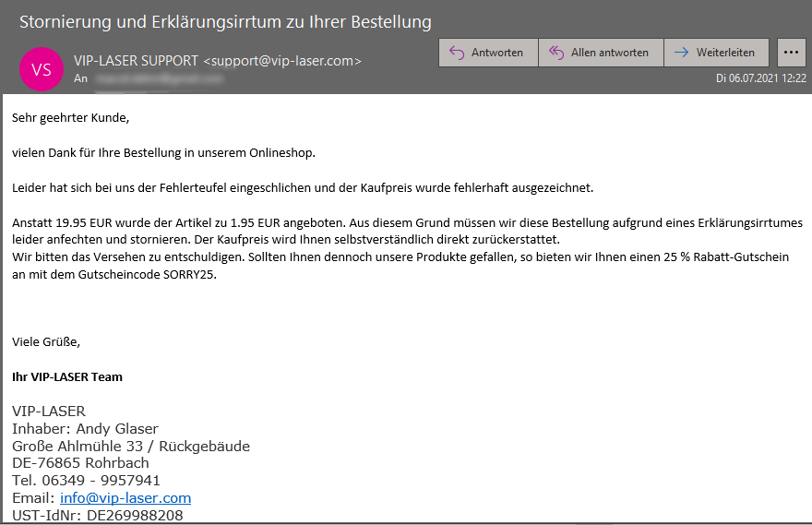The height and width of the screenshot is (525, 812).
Task: Click the support@vip-laser.com sender address
Action: (x=281, y=61)
